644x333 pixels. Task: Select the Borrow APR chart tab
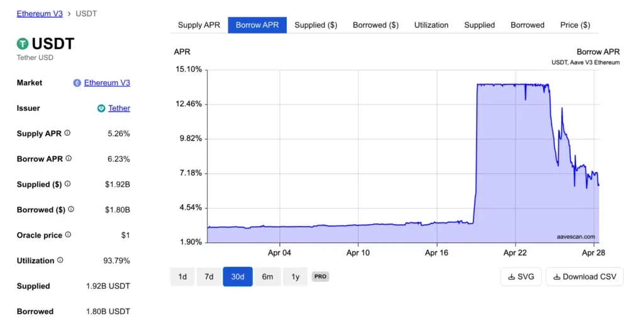(257, 25)
